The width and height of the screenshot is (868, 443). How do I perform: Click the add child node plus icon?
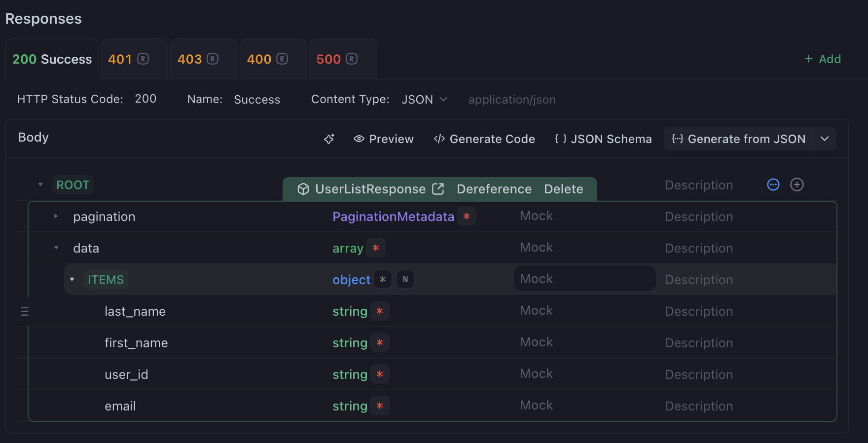796,185
